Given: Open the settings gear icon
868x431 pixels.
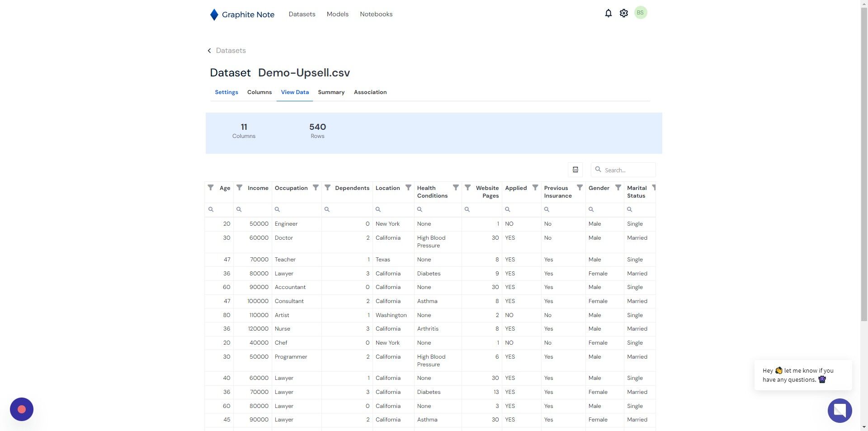Looking at the screenshot, I should [x=623, y=14].
